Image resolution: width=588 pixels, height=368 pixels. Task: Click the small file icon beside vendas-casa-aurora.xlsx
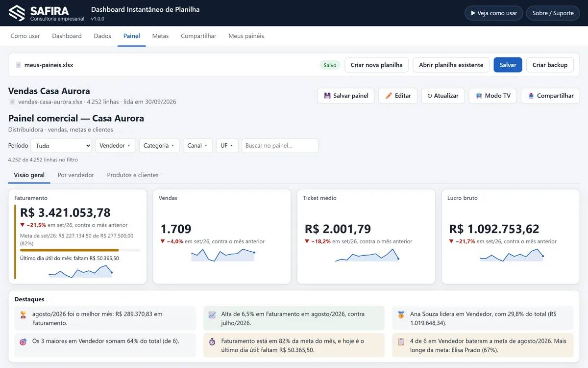(x=12, y=102)
